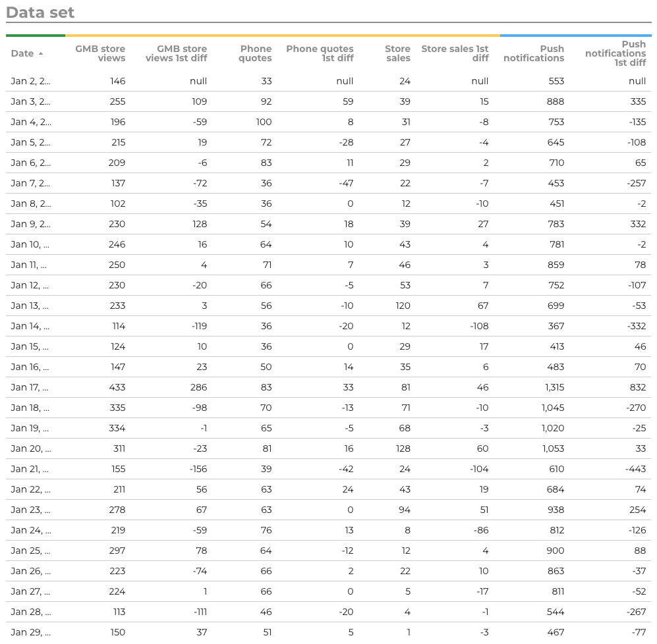The height and width of the screenshot is (644, 657).
Task: Click date cell 'Jan 2, 2...'
Action: (30, 81)
